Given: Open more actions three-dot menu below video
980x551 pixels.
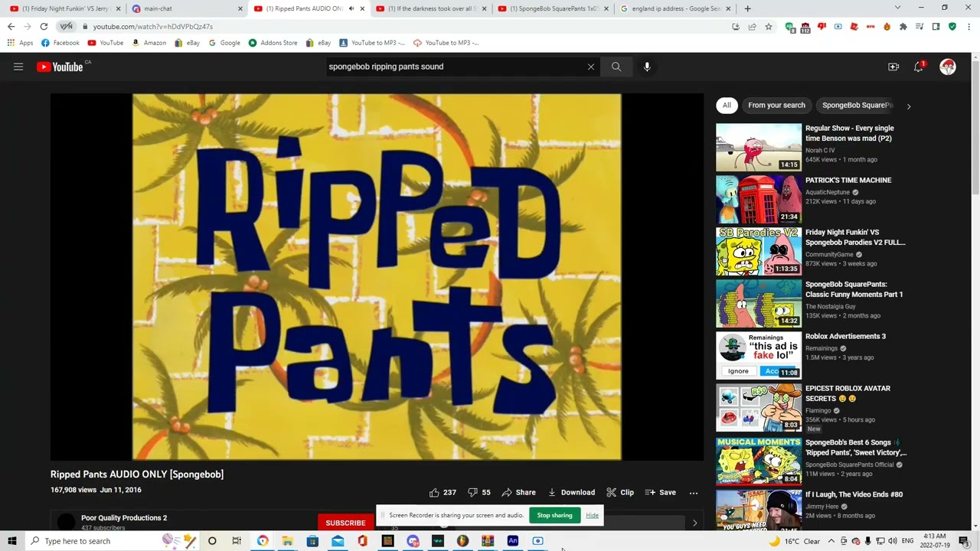Looking at the screenshot, I should point(694,493).
